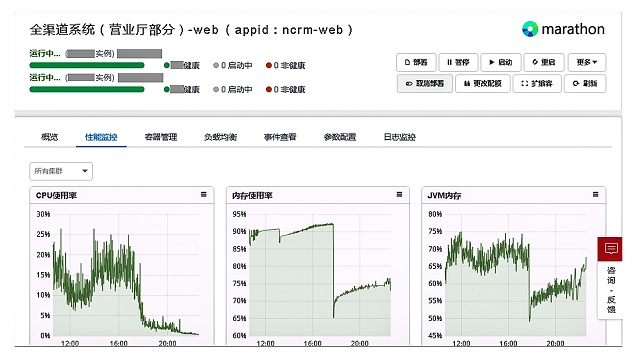Image resolution: width=640 pixels, height=360 pixels.
Task: Open the 内存使用率 chart hamburger menu
Action: [x=400, y=195]
